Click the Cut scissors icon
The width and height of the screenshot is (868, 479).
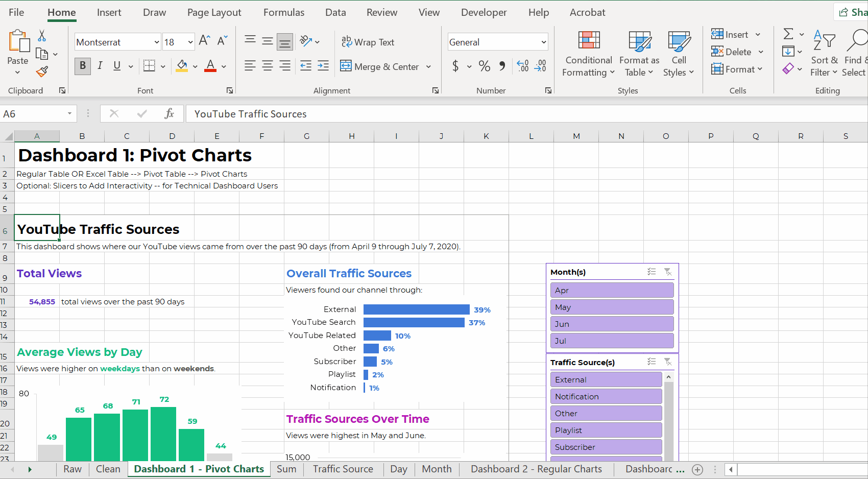pos(42,36)
